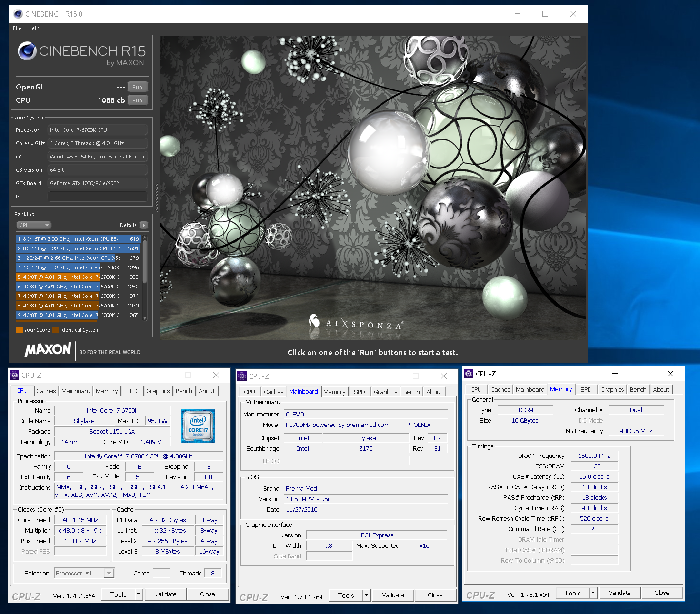This screenshot has width=700, height=614.
Task: Click the motherboard model field P870DMx
Action: (x=337, y=425)
